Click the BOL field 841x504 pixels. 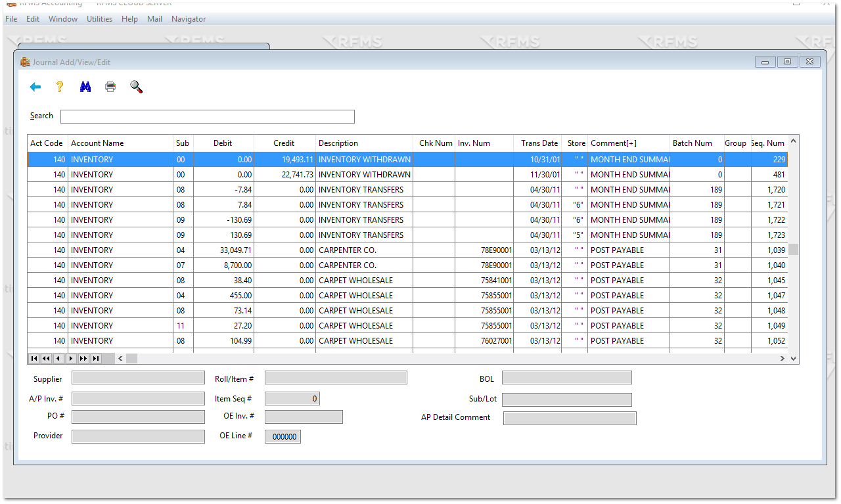(567, 378)
